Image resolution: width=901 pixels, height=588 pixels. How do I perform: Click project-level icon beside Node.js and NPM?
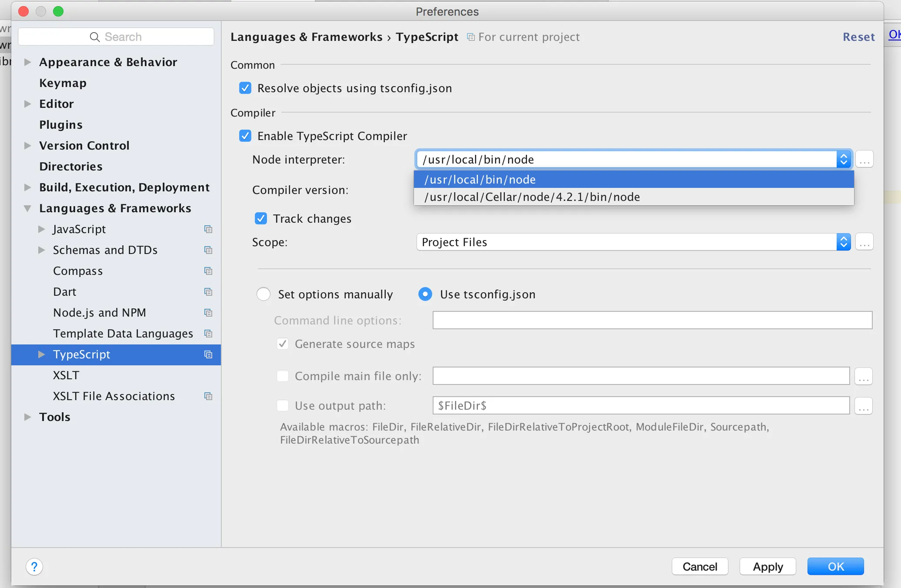pos(208,313)
